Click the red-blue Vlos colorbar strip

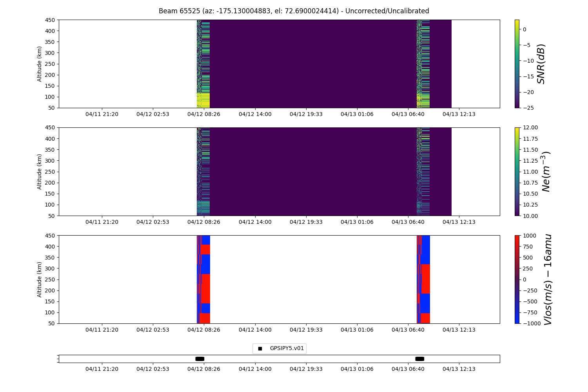click(x=517, y=279)
